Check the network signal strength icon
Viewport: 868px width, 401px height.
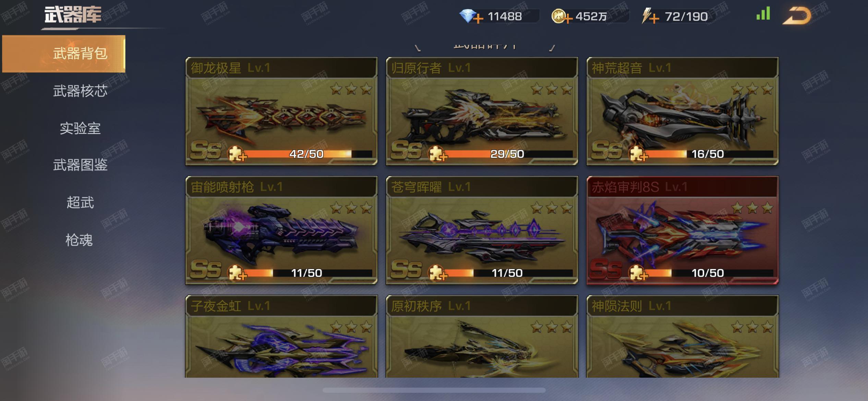tap(763, 14)
